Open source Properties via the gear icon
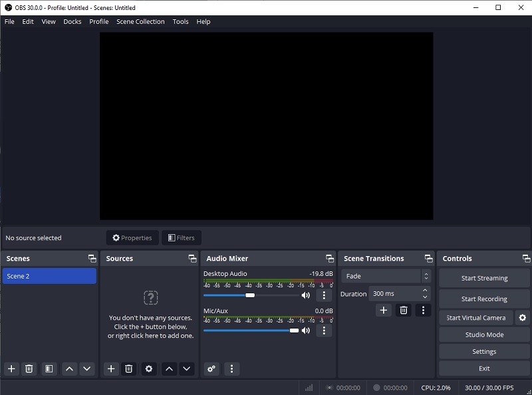This screenshot has height=395, width=532. pyautogui.click(x=148, y=368)
